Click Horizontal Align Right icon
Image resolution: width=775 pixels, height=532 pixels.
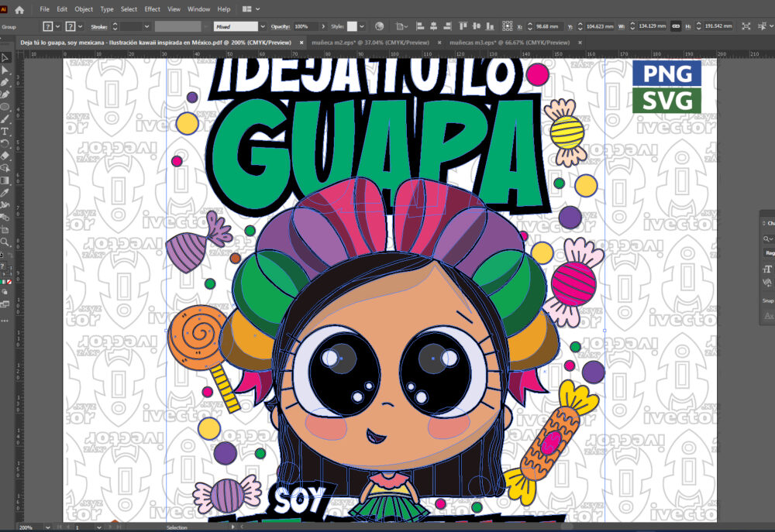(447, 26)
